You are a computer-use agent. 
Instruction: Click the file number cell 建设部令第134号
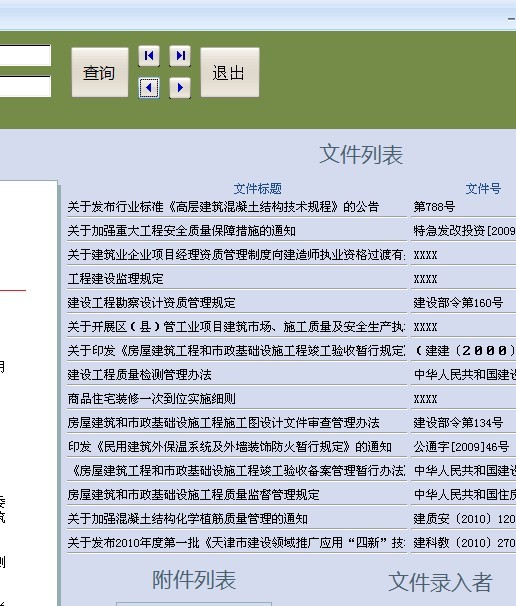click(x=463, y=422)
